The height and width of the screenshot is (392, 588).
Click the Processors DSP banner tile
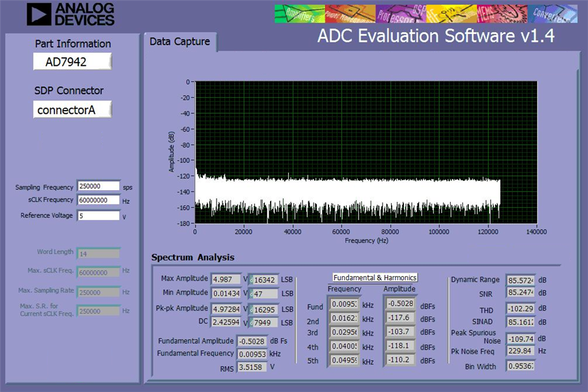click(401, 14)
